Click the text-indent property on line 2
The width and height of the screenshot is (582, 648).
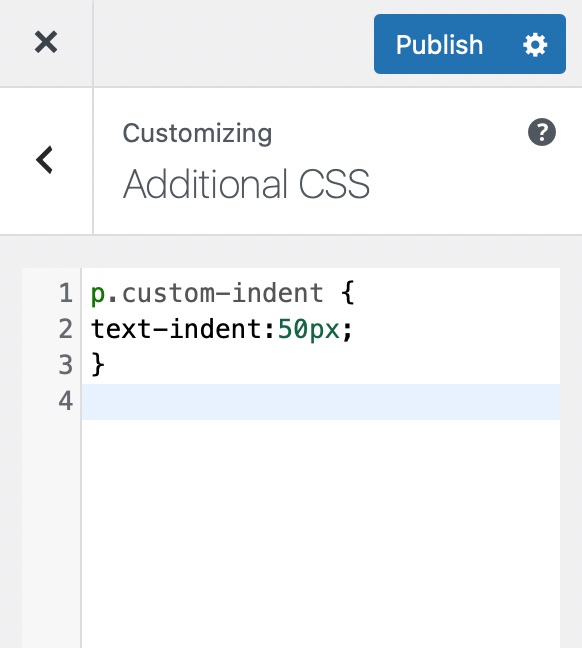[177, 329]
